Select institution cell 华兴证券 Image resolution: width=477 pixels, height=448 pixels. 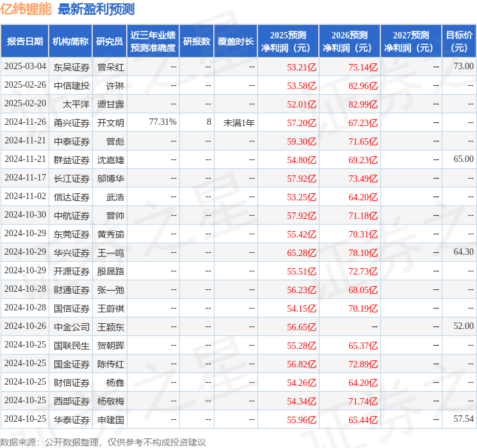(72, 253)
